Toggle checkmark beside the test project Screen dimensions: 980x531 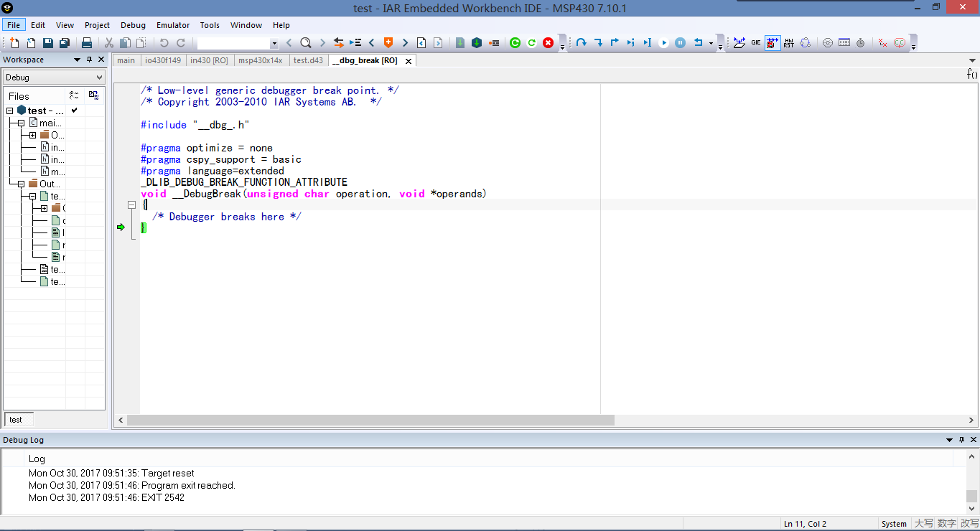pos(74,111)
